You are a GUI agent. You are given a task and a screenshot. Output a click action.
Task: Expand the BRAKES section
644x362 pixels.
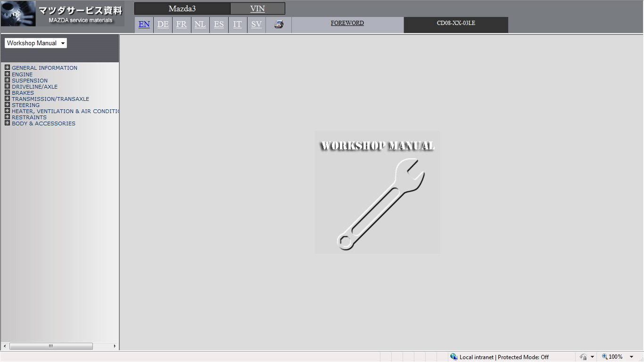[7, 92]
